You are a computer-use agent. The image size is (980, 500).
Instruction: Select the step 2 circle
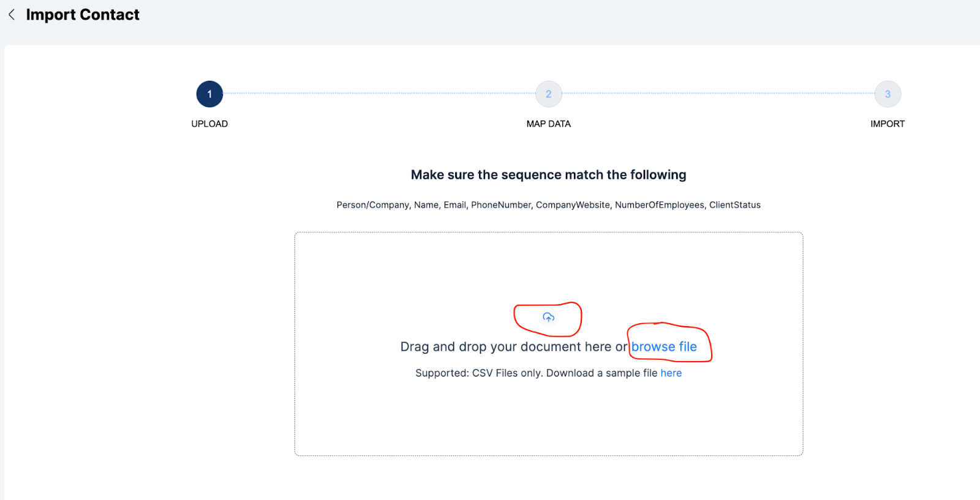point(548,94)
